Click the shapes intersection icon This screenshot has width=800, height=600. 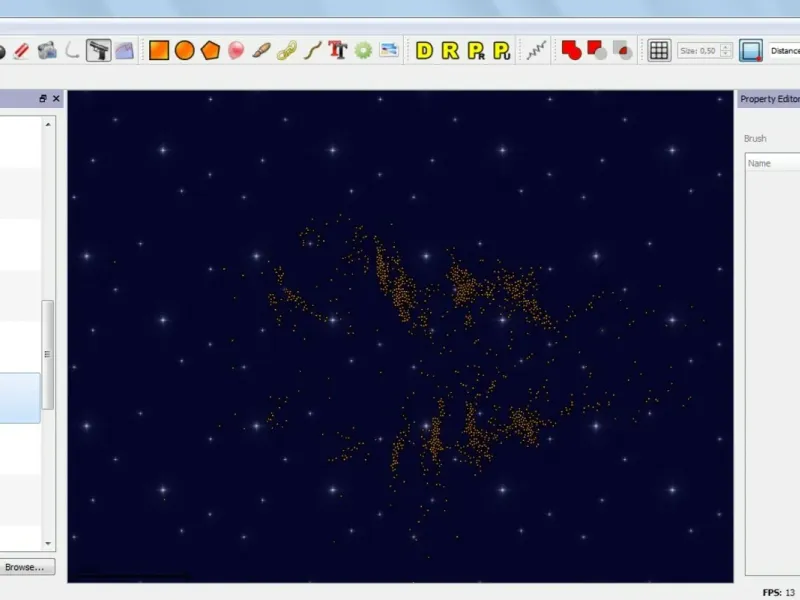[622, 51]
